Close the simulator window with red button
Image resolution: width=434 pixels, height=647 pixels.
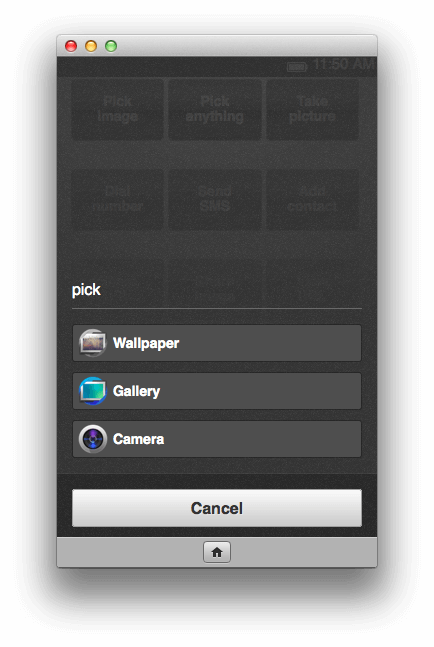(x=71, y=46)
